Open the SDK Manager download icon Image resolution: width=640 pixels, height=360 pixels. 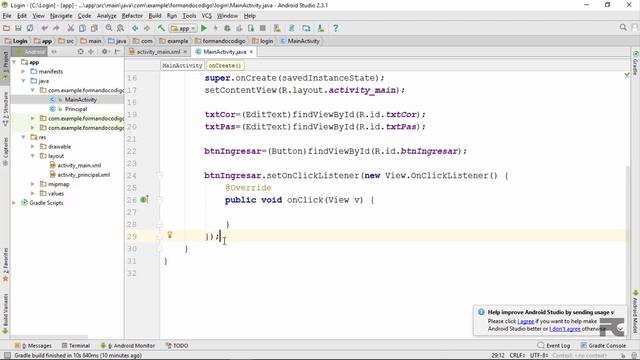pos(321,28)
